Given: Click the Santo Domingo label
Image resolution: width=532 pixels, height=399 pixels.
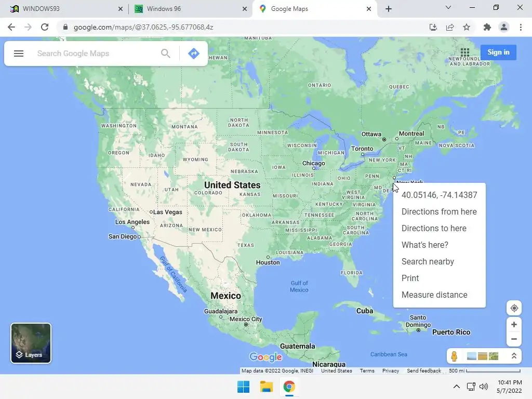Looking at the screenshot, I should (418, 321).
